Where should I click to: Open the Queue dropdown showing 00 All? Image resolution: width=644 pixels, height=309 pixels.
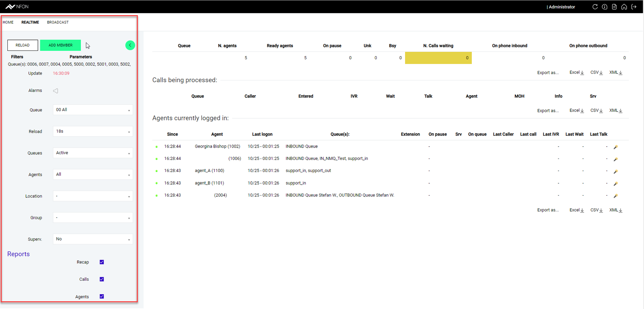point(93,110)
